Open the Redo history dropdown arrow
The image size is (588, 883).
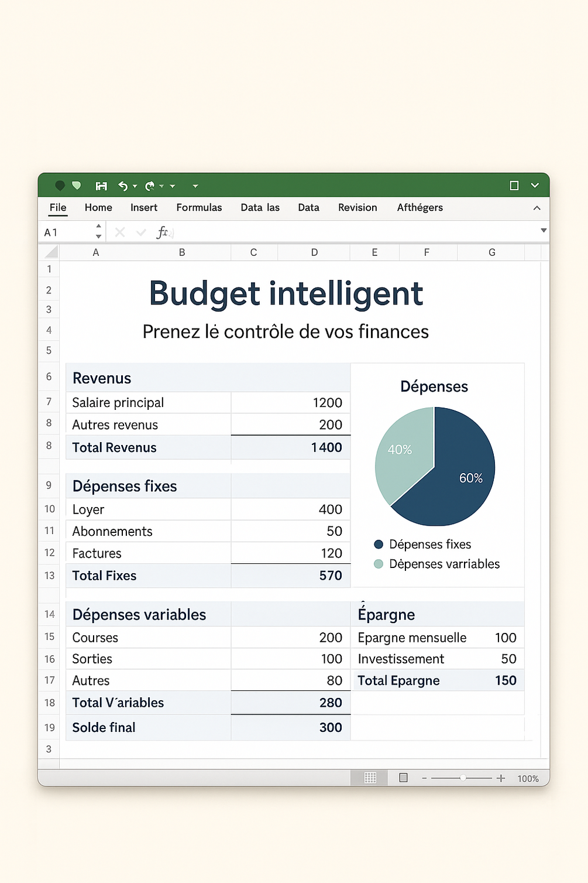coord(162,186)
